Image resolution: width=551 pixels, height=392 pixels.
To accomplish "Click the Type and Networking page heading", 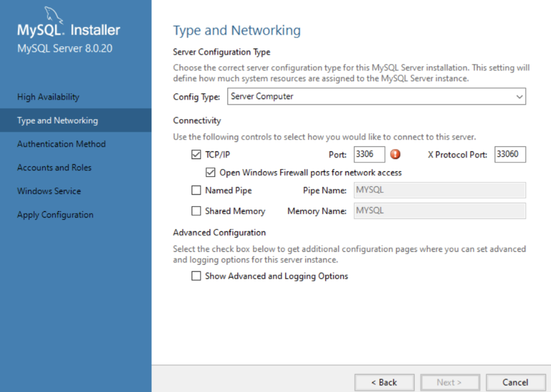I will (x=237, y=31).
